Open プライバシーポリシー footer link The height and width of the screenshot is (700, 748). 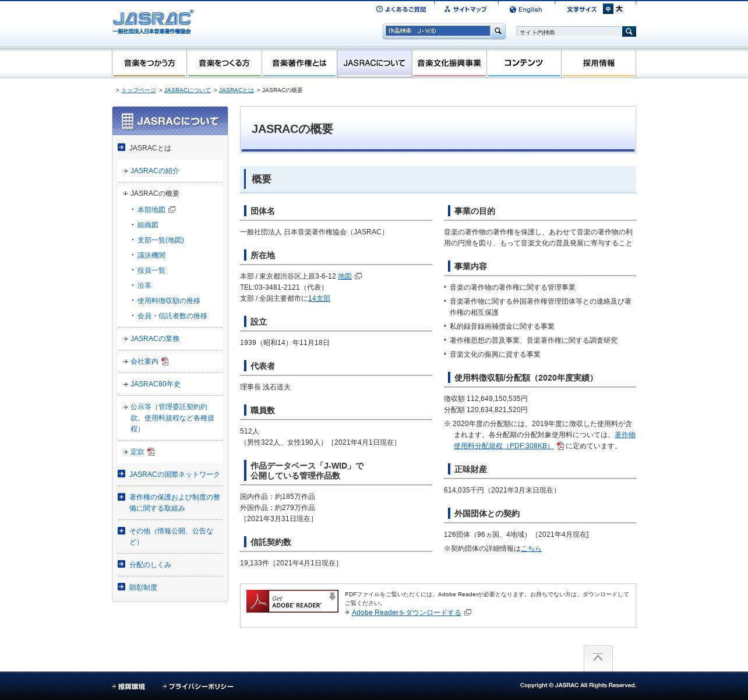pyautogui.click(x=201, y=687)
